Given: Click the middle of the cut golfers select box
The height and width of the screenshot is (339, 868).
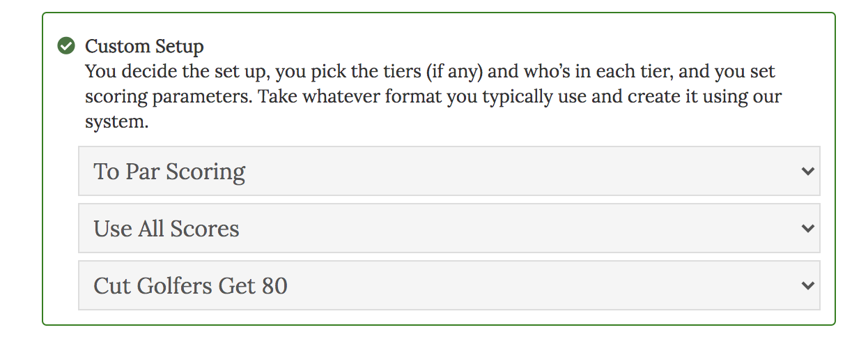Looking at the screenshot, I should click(449, 285).
